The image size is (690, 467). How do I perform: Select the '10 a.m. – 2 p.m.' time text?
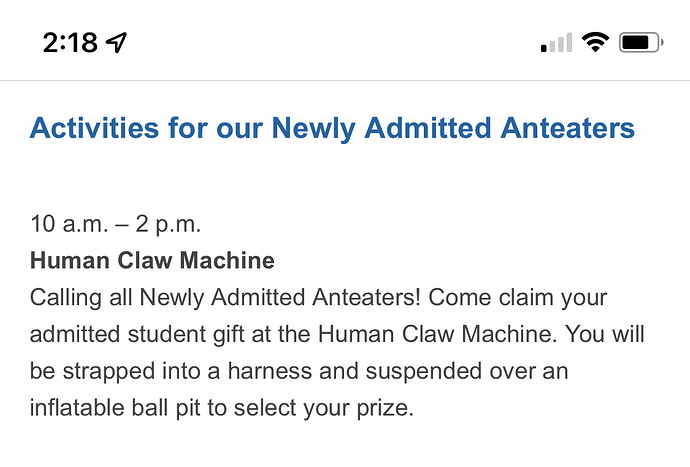tap(115, 224)
